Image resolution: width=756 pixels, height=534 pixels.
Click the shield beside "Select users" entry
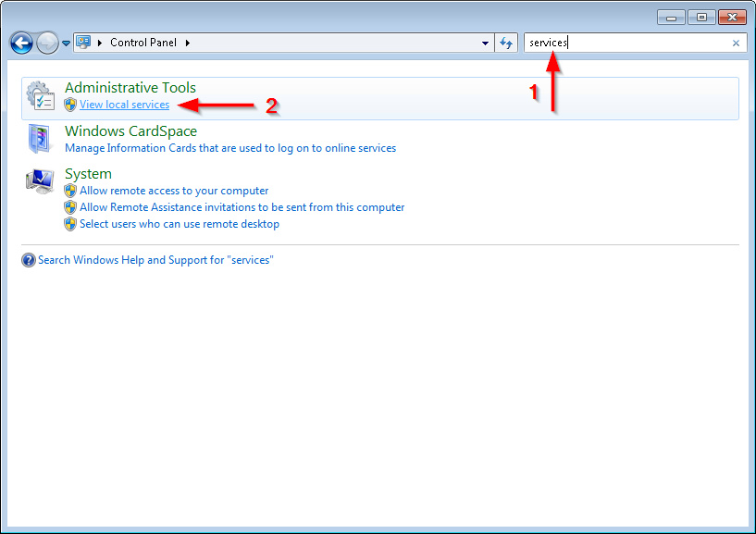click(70, 224)
